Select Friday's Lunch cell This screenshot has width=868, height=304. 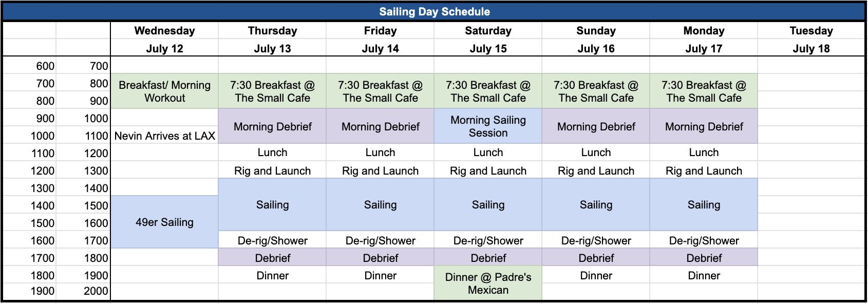click(380, 153)
